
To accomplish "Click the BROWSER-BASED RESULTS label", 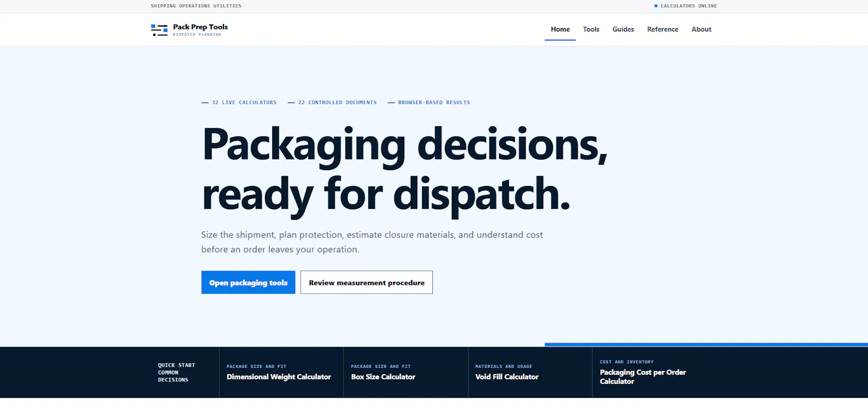I will 434,102.
